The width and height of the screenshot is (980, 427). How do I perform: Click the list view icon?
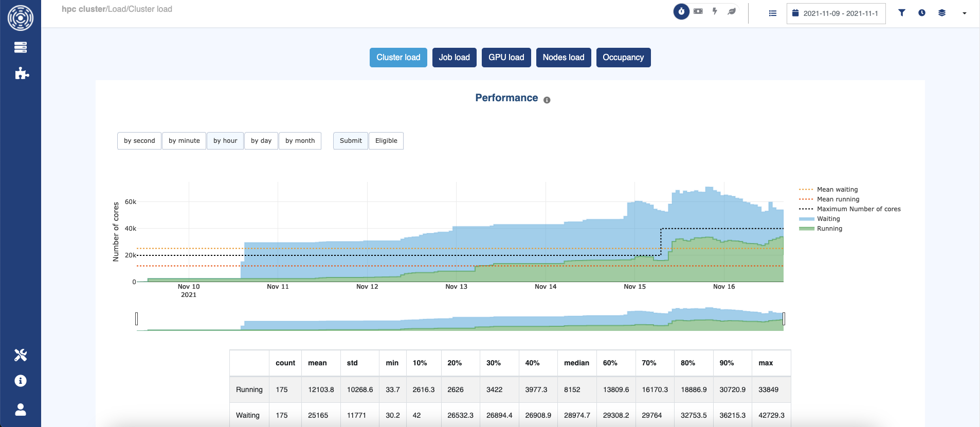[772, 13]
